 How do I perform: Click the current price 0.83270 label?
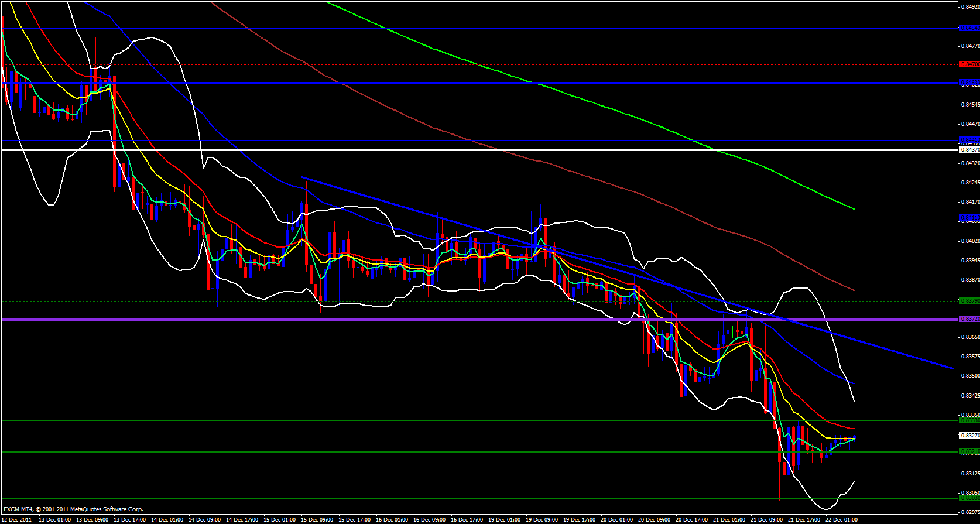(x=969, y=436)
